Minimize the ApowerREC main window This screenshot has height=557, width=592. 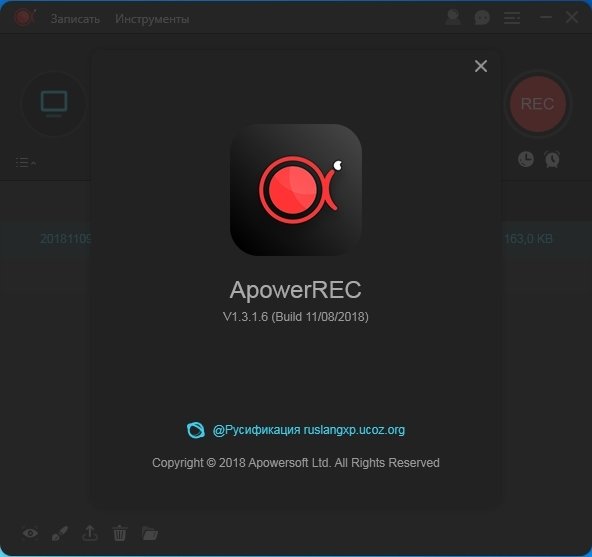[546, 17]
